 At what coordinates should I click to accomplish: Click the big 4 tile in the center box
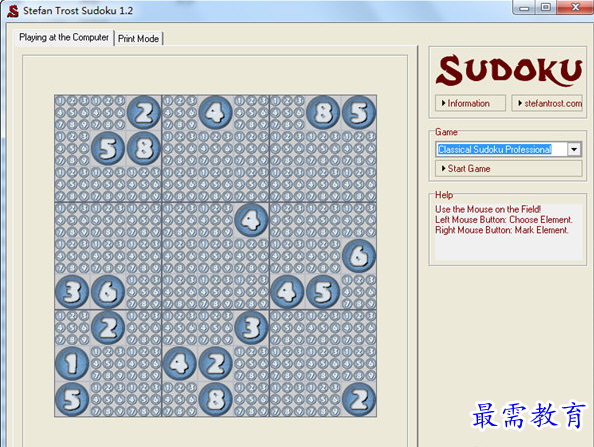251,220
